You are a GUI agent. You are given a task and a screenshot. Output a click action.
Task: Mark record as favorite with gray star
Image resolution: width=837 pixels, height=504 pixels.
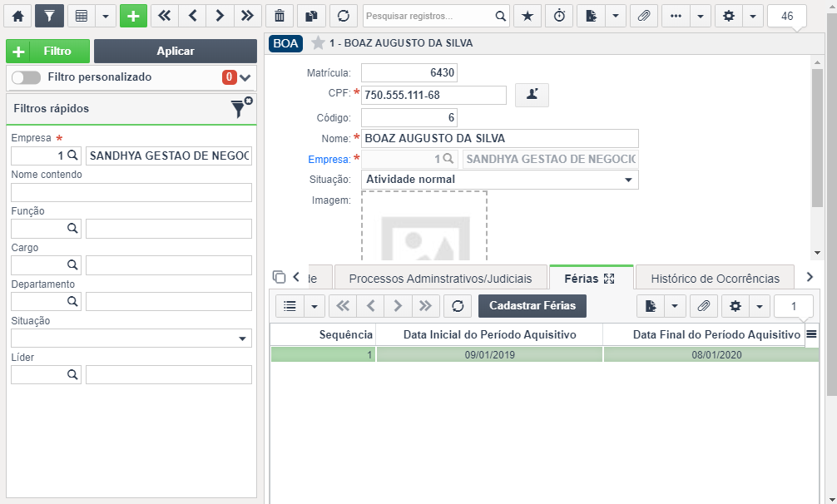[x=318, y=42]
